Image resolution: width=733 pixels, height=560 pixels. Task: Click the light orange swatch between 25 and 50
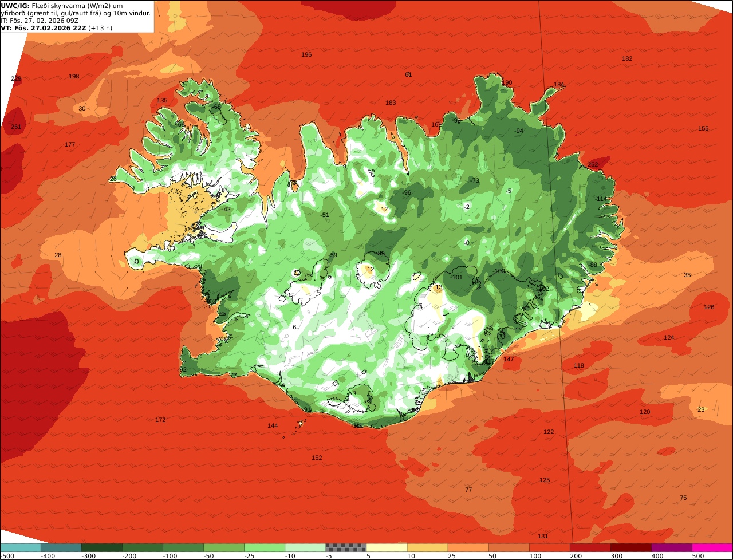pyautogui.click(x=468, y=547)
